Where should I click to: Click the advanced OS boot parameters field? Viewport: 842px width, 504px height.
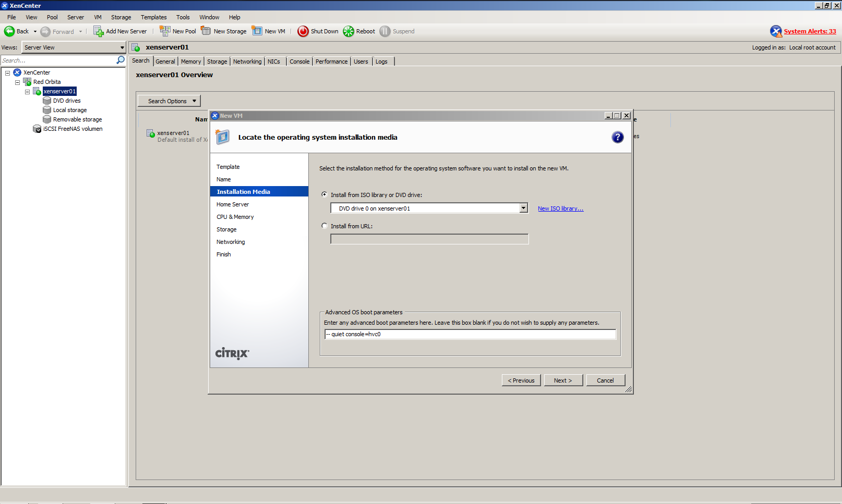click(470, 334)
